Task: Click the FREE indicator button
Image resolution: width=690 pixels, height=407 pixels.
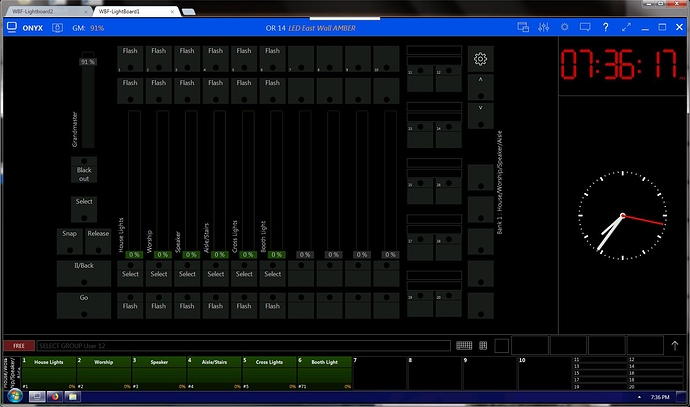Action: 19,346
